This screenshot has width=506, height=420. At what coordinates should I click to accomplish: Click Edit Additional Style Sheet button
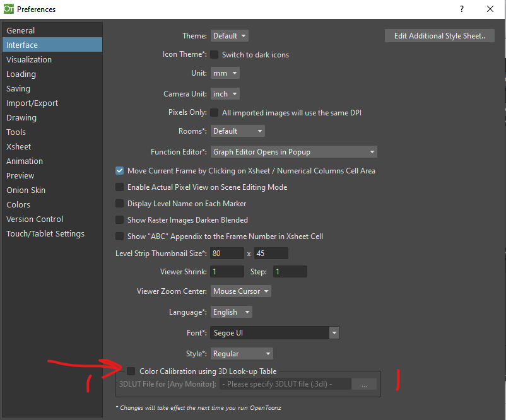click(439, 35)
